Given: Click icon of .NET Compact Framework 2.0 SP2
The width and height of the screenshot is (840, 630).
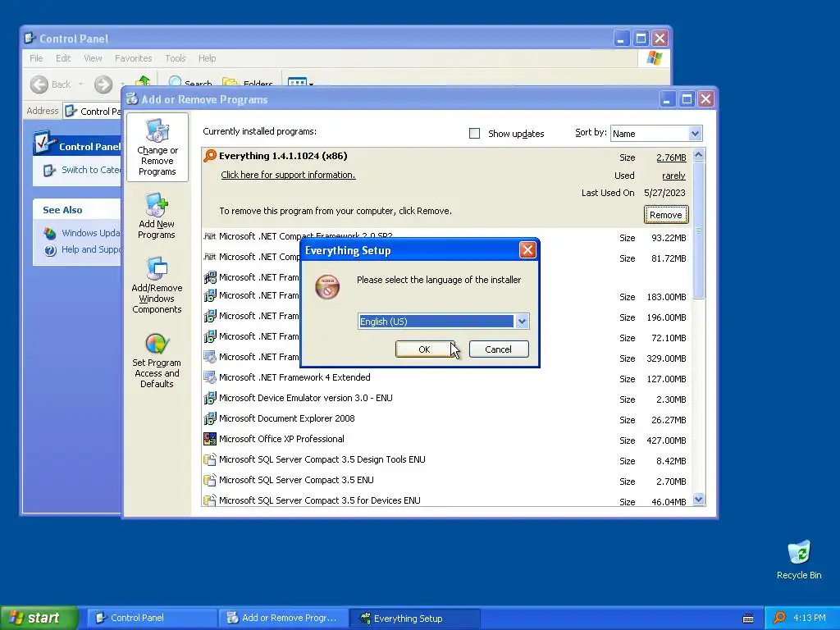Looking at the screenshot, I should [210, 236].
